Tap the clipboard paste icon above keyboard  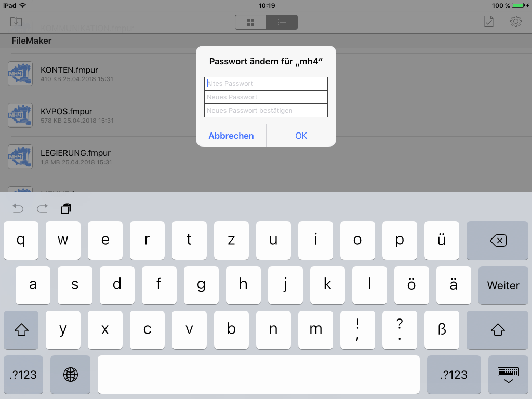click(x=66, y=208)
